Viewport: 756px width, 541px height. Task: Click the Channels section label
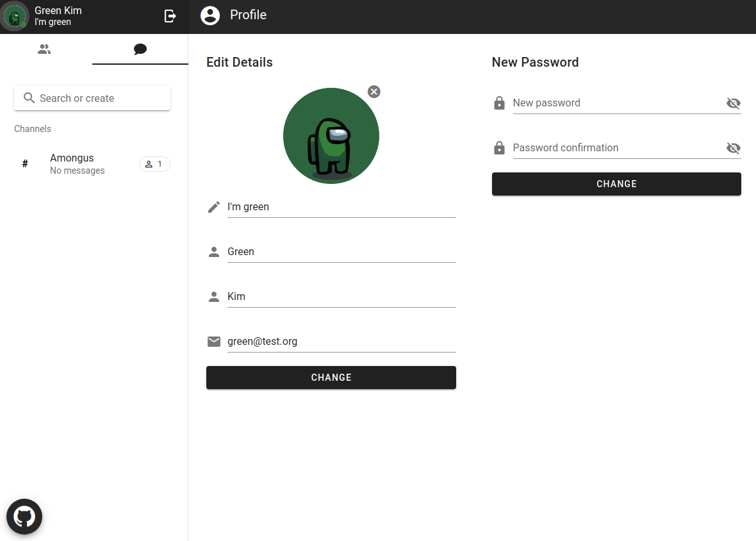coord(32,129)
